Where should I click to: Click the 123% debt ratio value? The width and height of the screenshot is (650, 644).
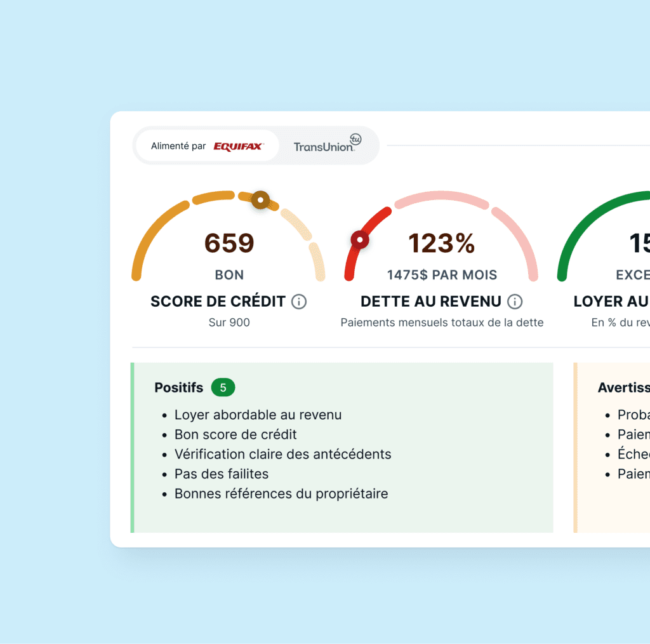tap(441, 243)
